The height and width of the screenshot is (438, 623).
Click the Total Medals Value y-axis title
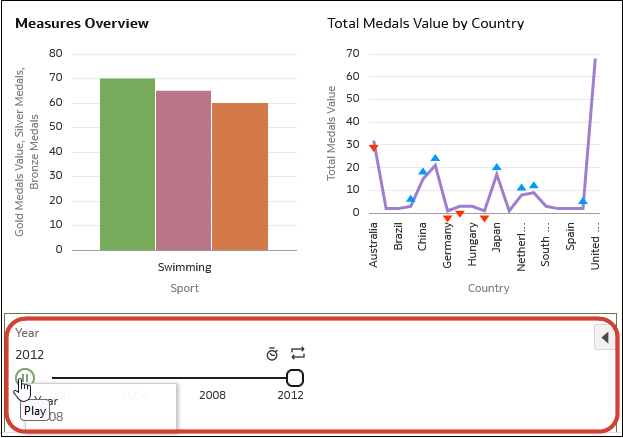point(331,133)
